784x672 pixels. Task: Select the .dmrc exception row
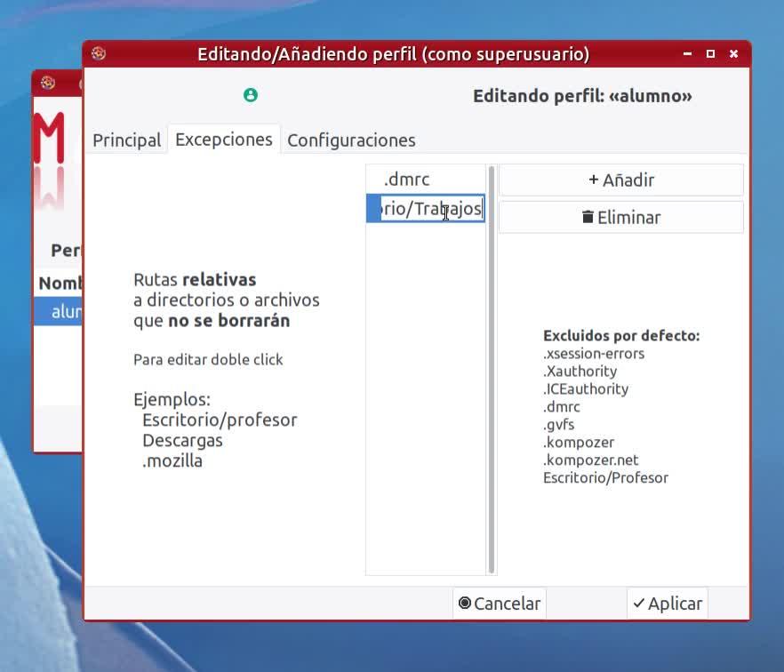[x=426, y=180]
